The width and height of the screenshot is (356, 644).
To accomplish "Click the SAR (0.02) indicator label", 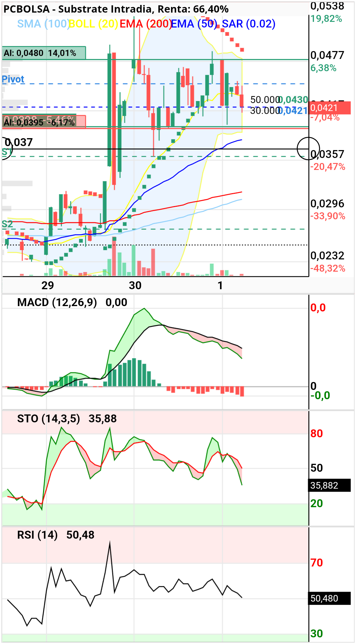I will tap(248, 24).
